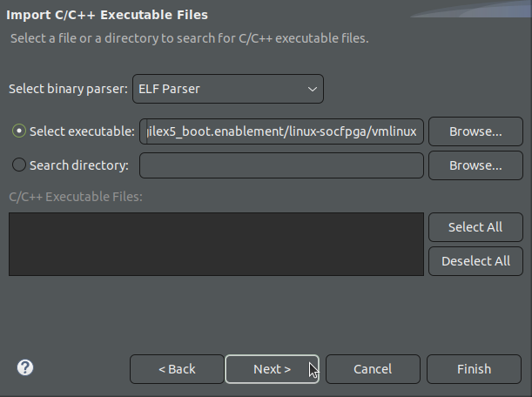
Task: Go to the previous page with Back
Action: click(x=177, y=369)
